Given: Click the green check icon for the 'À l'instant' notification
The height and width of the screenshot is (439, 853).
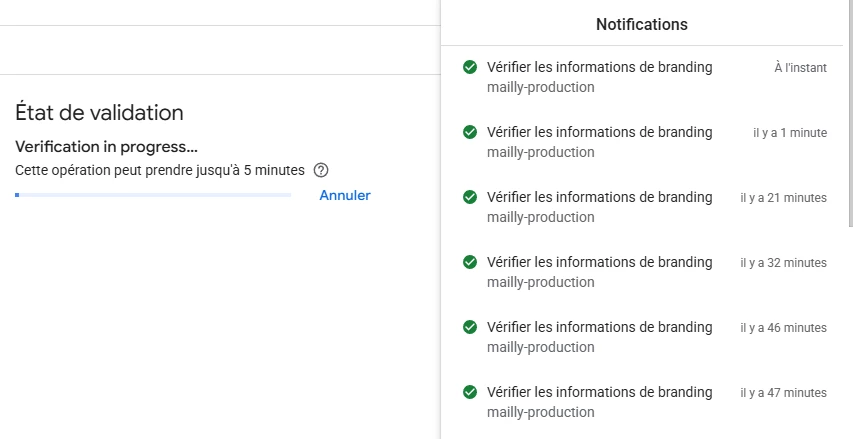Looking at the screenshot, I should point(469,67).
